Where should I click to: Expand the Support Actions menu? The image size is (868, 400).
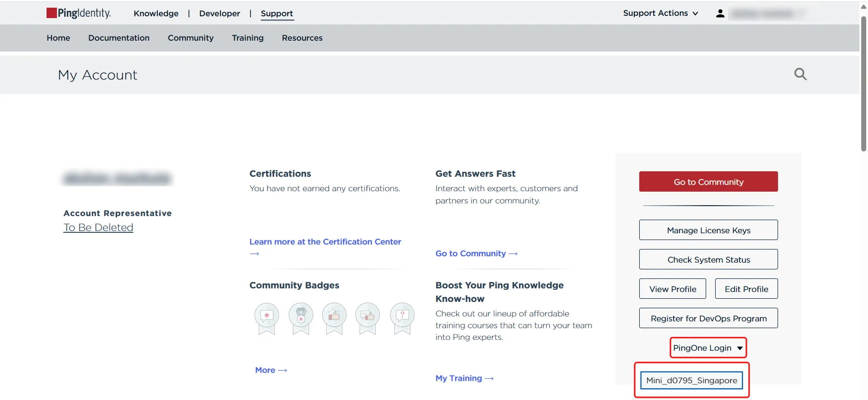click(660, 13)
